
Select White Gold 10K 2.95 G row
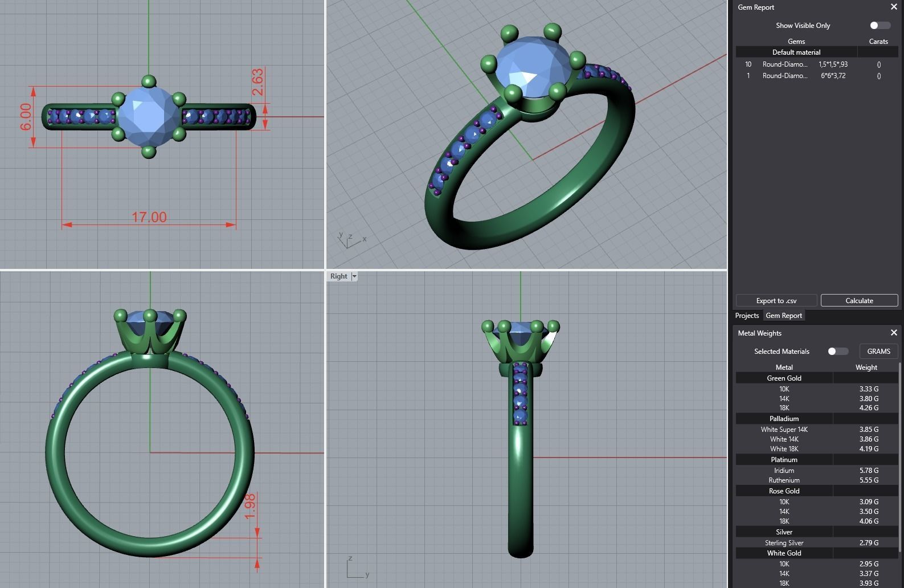click(817, 563)
